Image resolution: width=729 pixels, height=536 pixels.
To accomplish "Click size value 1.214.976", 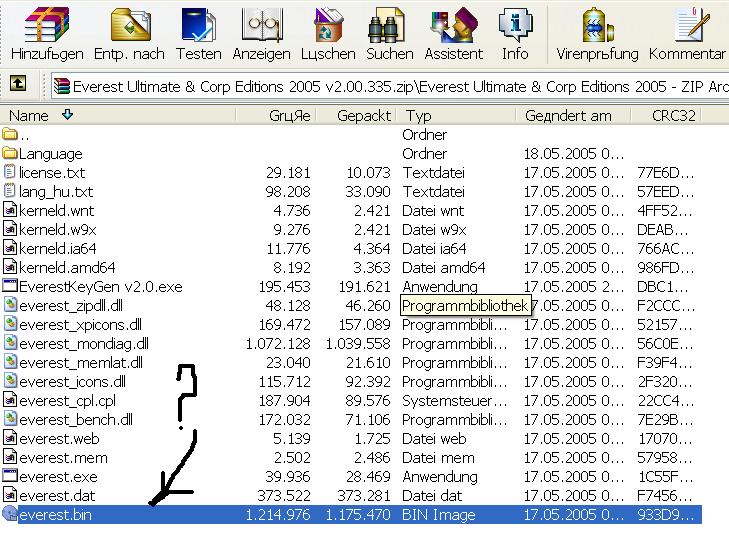I will 278,515.
